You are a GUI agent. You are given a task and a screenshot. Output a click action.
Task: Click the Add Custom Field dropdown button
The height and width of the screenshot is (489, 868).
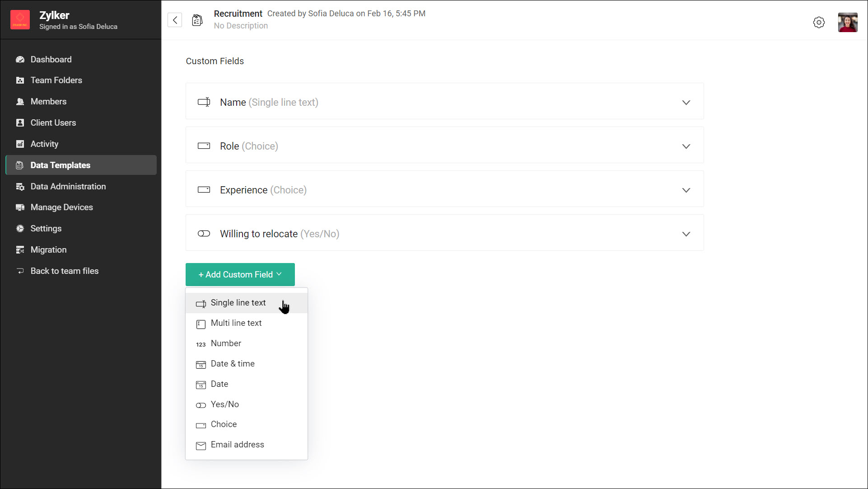(x=240, y=275)
